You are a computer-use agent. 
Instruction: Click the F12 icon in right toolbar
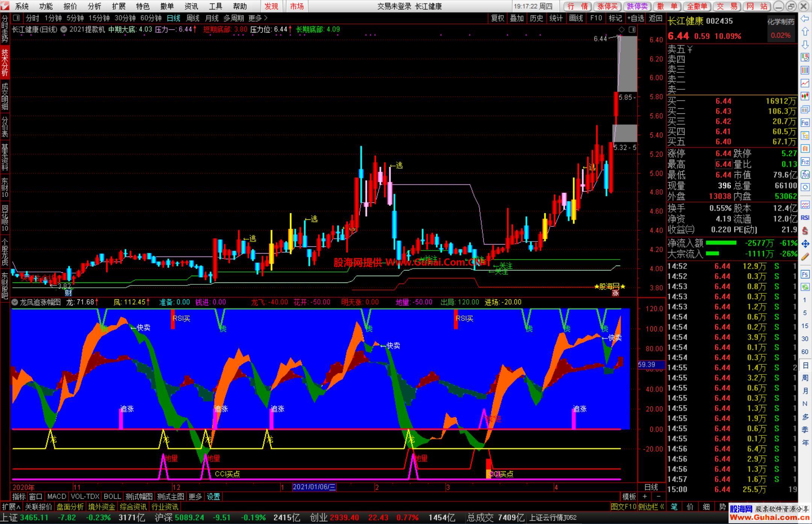click(805, 162)
